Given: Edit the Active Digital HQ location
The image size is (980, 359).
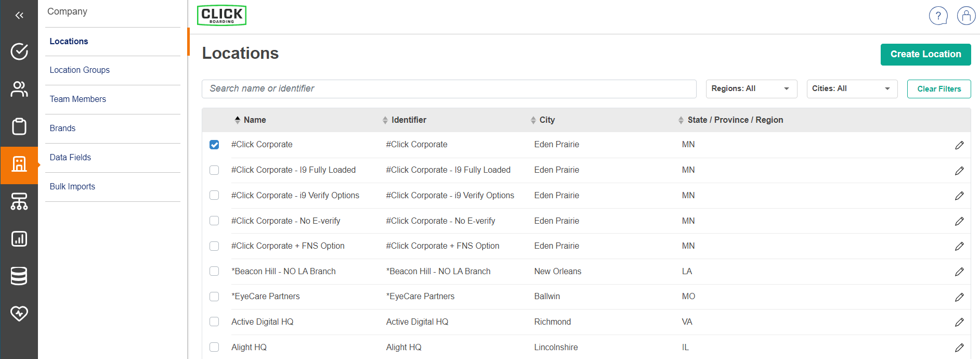Looking at the screenshot, I should [x=959, y=322].
